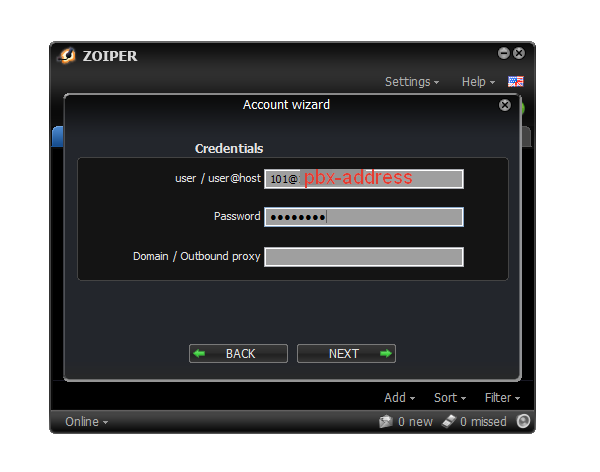This screenshot has height=472, width=600.
Task: Close the Zoiper main window
Action: [x=519, y=54]
